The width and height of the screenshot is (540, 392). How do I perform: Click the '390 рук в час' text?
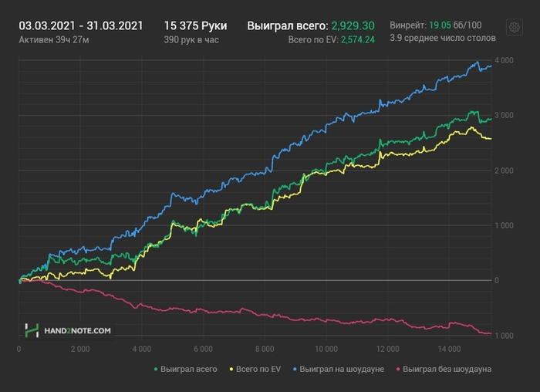coord(191,40)
